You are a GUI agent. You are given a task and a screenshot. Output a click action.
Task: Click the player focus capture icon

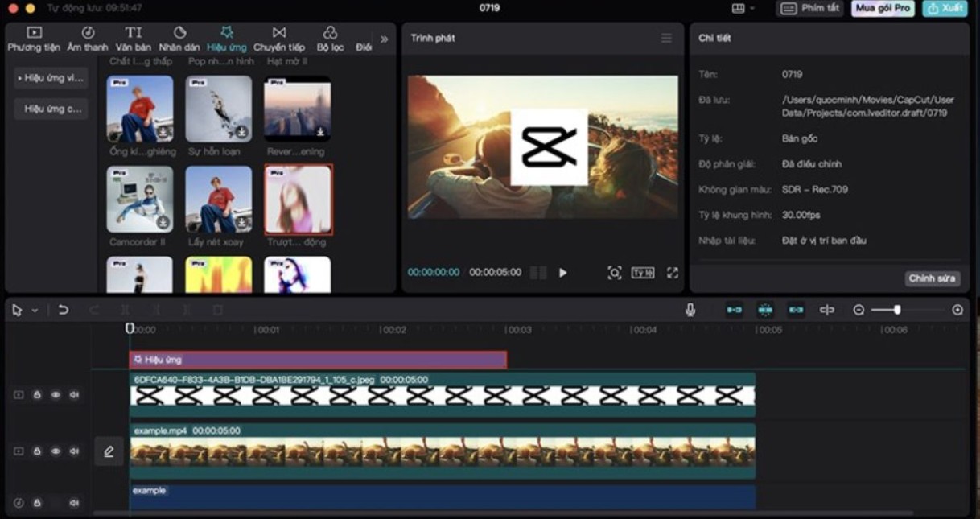click(615, 273)
